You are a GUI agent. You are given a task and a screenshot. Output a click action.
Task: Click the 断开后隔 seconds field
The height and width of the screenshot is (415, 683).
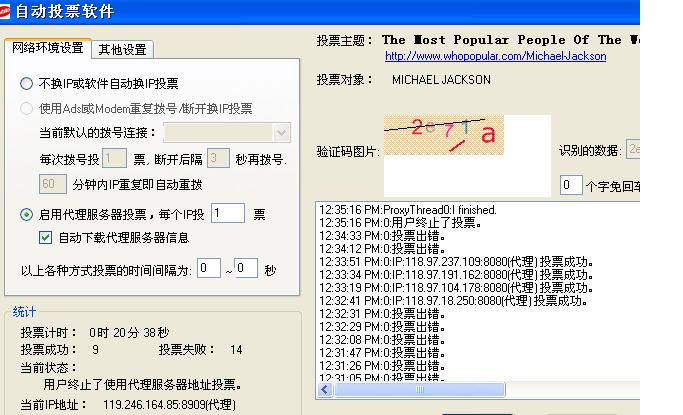point(218,158)
